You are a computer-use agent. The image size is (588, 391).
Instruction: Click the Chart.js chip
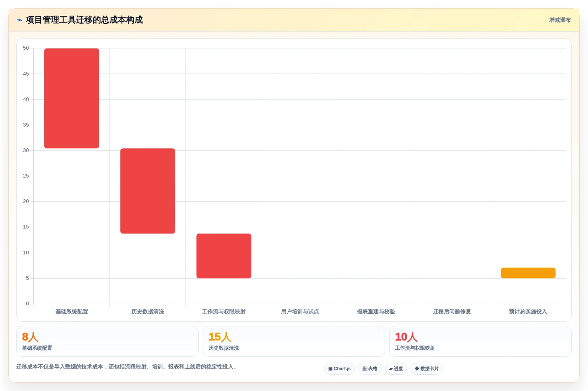click(340, 368)
